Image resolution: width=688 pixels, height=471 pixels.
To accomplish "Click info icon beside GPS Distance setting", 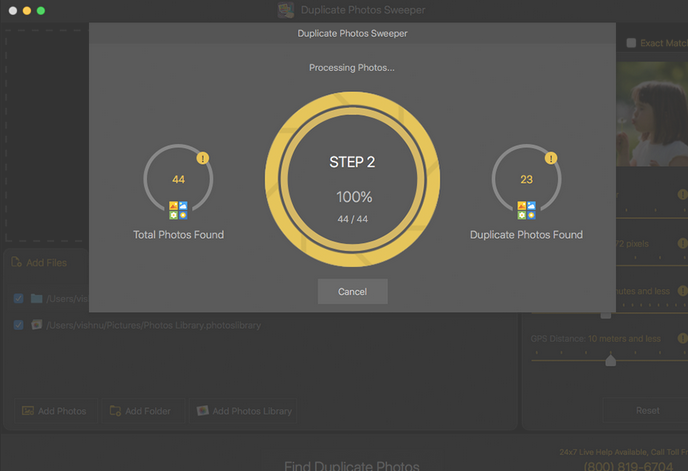I will tap(682, 339).
